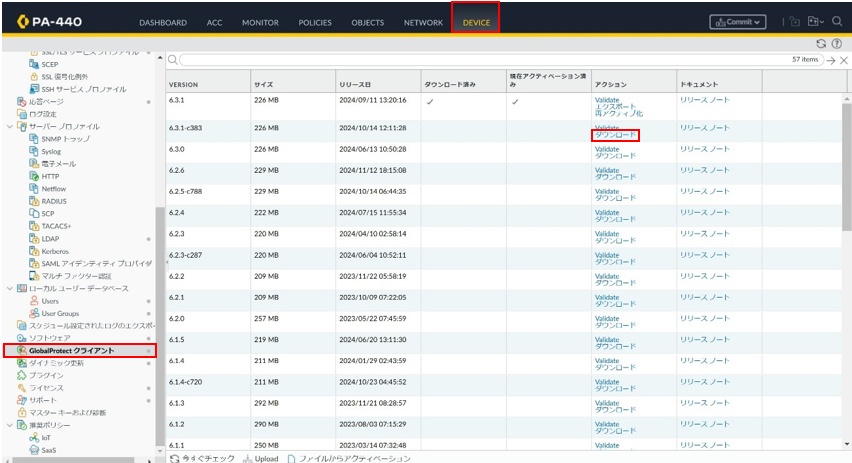Click 今すぐチェック at the bottom
852x463 pixels.
click(x=202, y=458)
